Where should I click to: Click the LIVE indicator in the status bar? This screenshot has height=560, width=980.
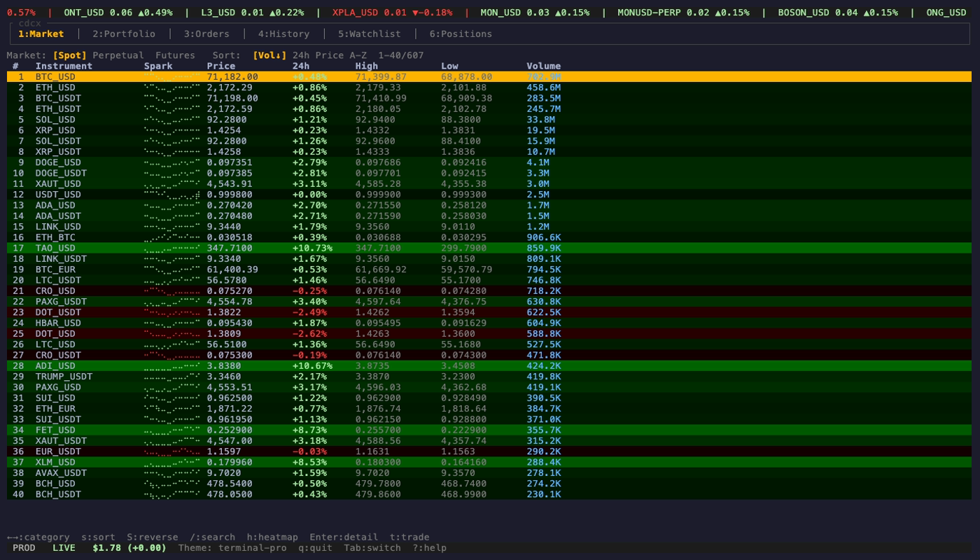(63, 548)
